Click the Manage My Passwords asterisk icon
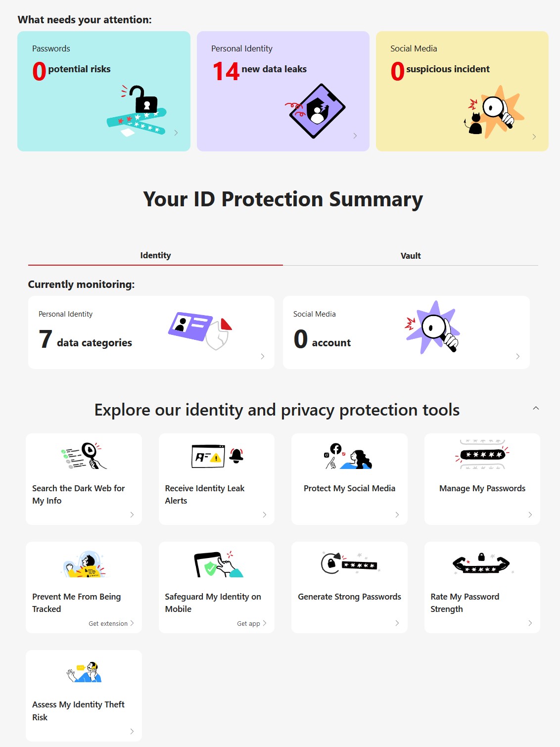Viewport: 560px width, 747px height. click(x=482, y=455)
